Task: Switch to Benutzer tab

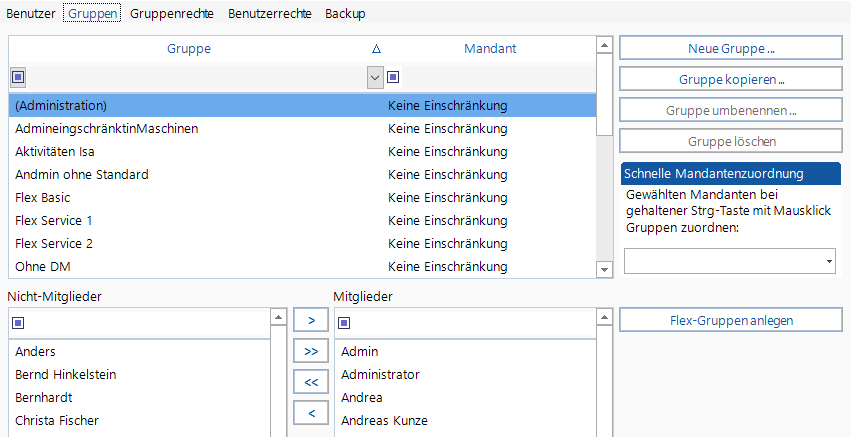Action: [x=32, y=14]
